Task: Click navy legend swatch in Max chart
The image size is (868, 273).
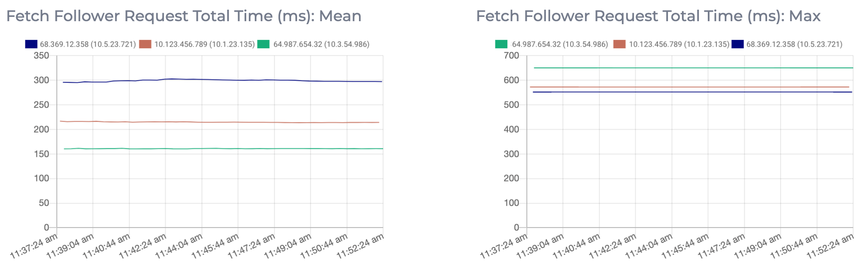Action: coord(738,44)
